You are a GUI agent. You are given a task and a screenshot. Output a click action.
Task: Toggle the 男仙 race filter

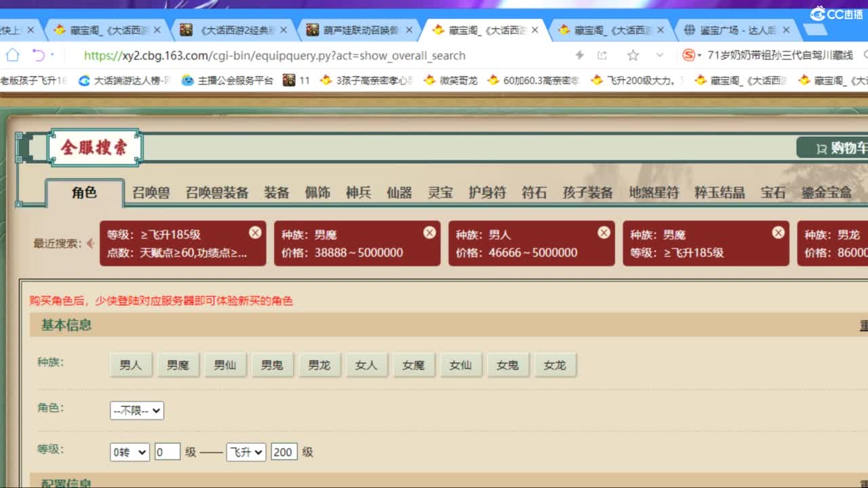[x=225, y=365]
